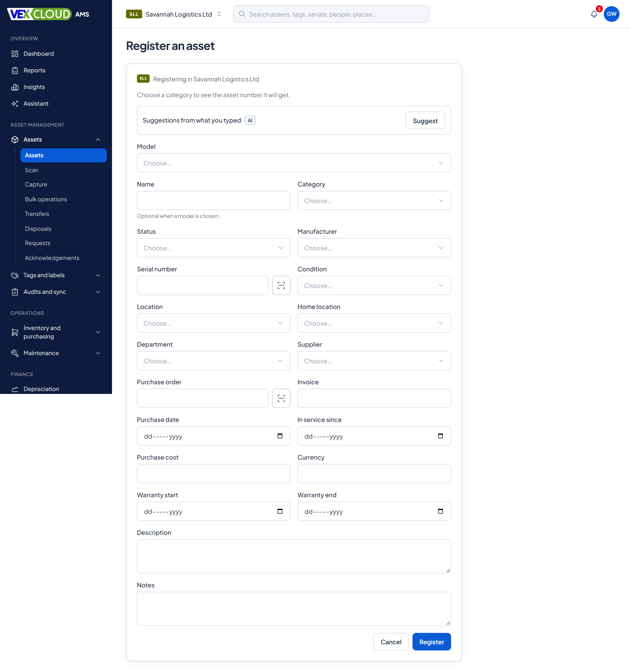Image resolution: width=630 pixels, height=672 pixels.
Task: Open the Home location dropdown
Action: [x=374, y=323]
